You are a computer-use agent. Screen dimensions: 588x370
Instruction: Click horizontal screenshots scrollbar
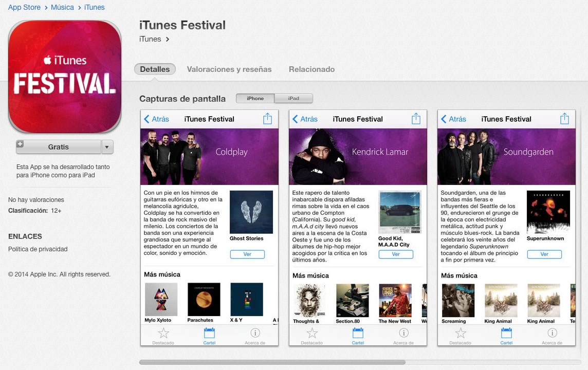272,362
